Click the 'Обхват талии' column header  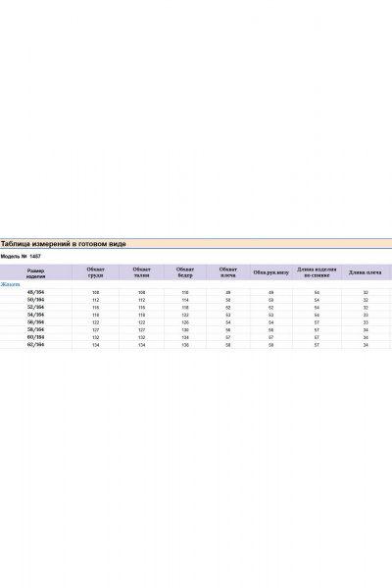click(x=142, y=272)
